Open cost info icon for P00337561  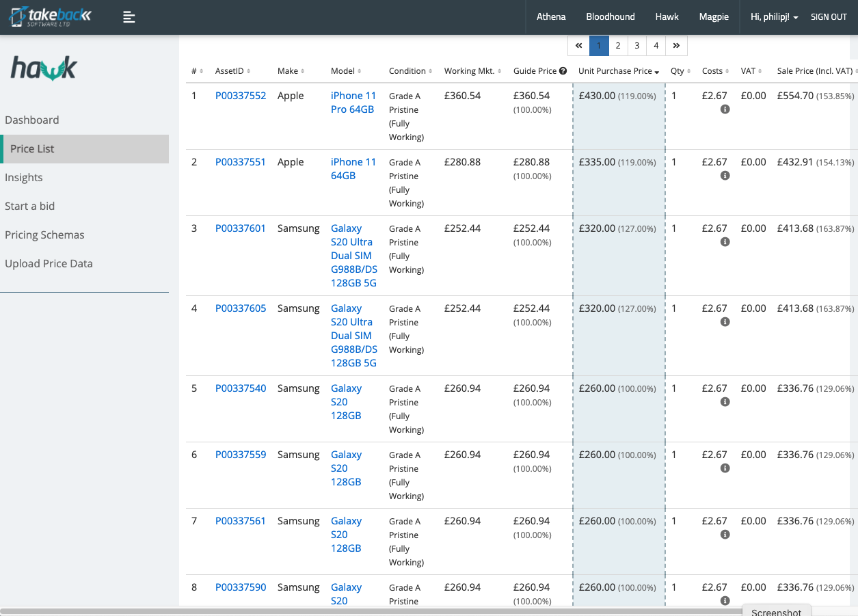[725, 535]
